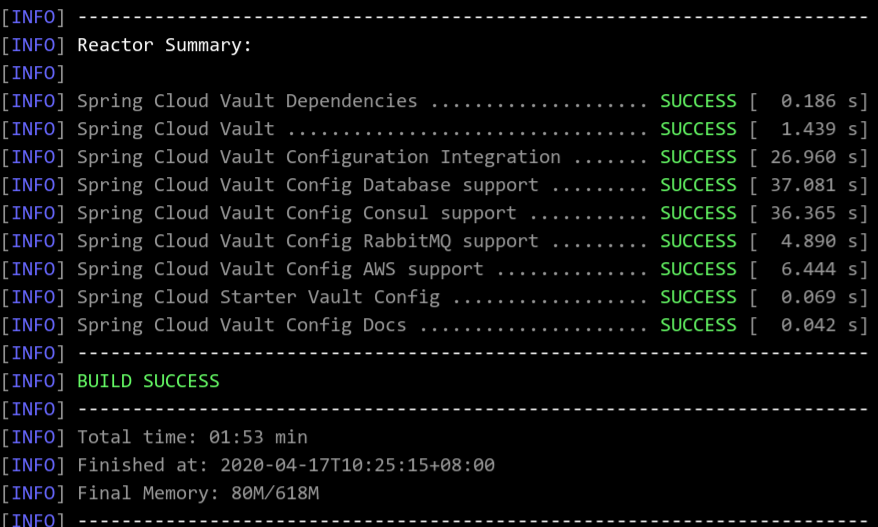Image resolution: width=878 pixels, height=527 pixels.
Task: Click SUCCESS status for Database support
Action: [698, 185]
